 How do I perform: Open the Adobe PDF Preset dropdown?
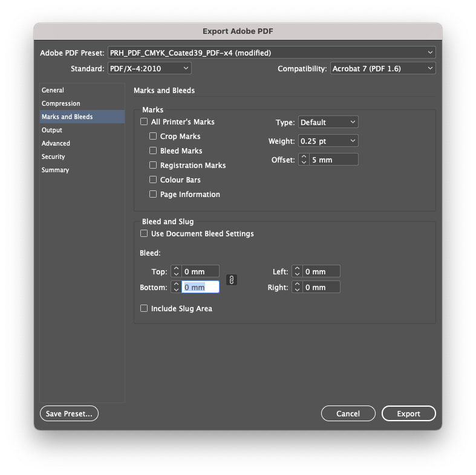coord(272,53)
